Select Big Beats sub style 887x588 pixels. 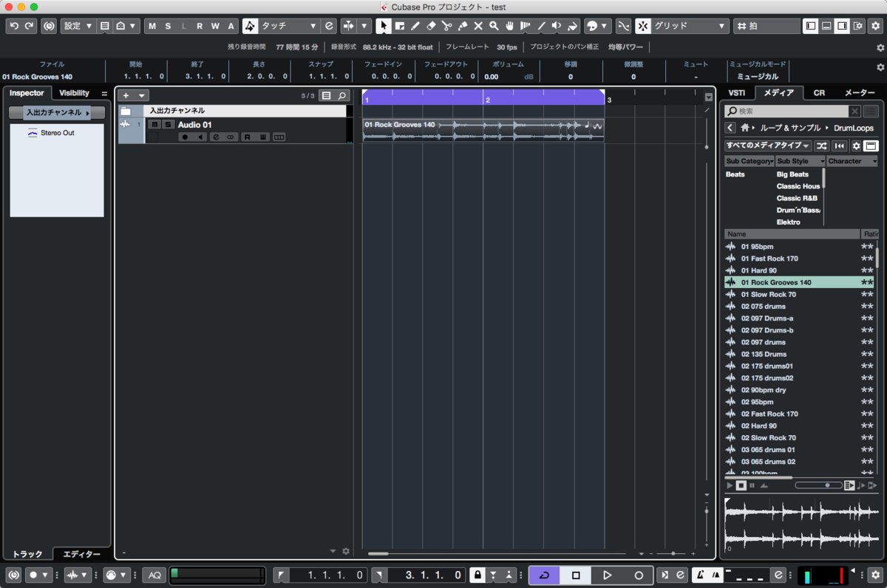tap(792, 174)
